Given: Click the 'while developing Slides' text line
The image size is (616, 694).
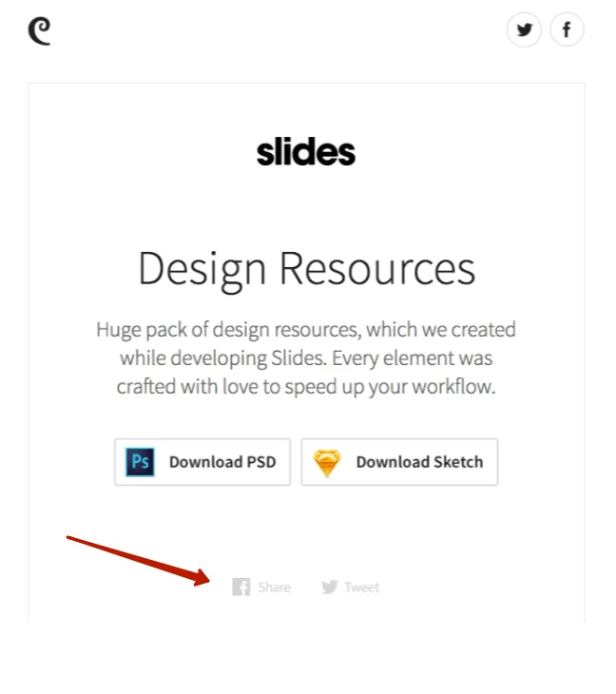Looking at the screenshot, I should 306,359.
